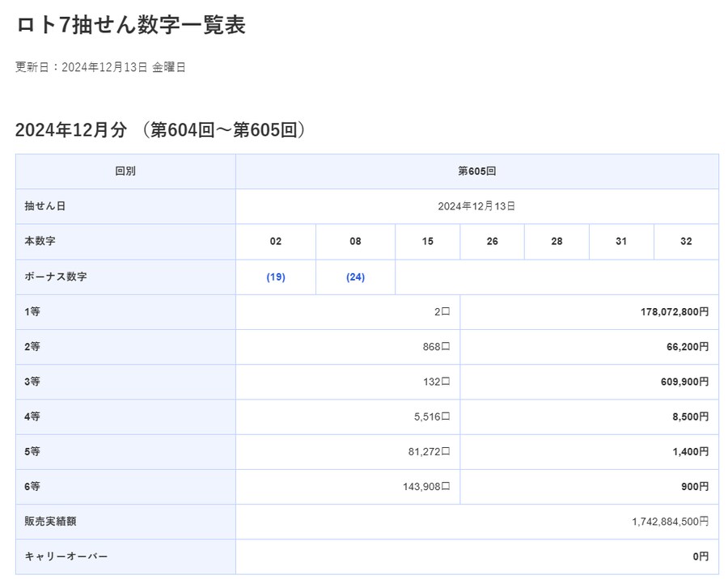Screen dimensions: 728x579
Task: Select the winning number 02 cell
Action: [275, 242]
